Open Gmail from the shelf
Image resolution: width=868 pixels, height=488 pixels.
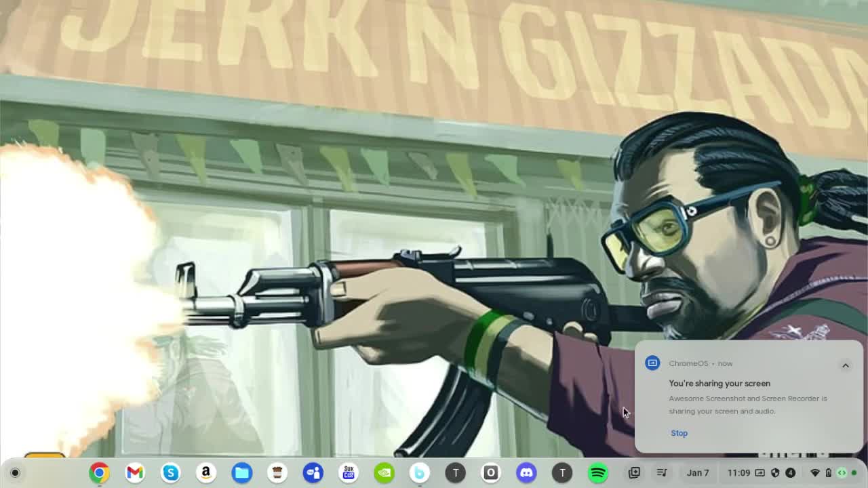click(135, 472)
